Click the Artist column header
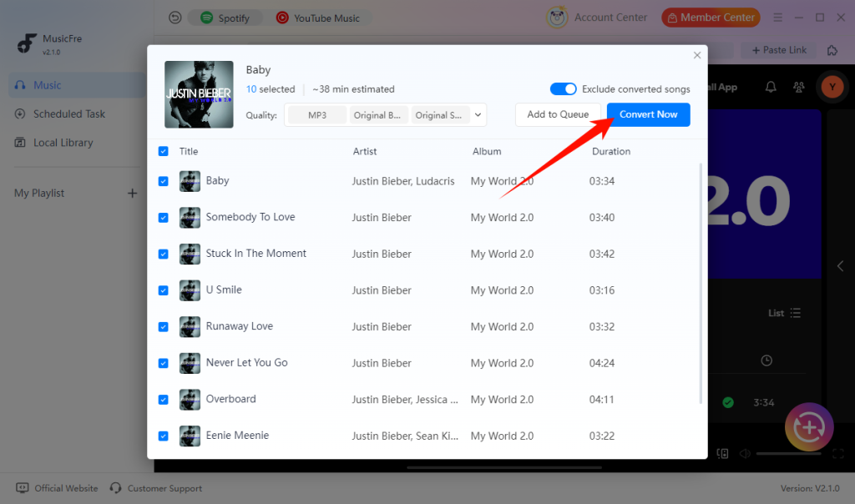Screen dimensions: 855x504 coord(364,152)
